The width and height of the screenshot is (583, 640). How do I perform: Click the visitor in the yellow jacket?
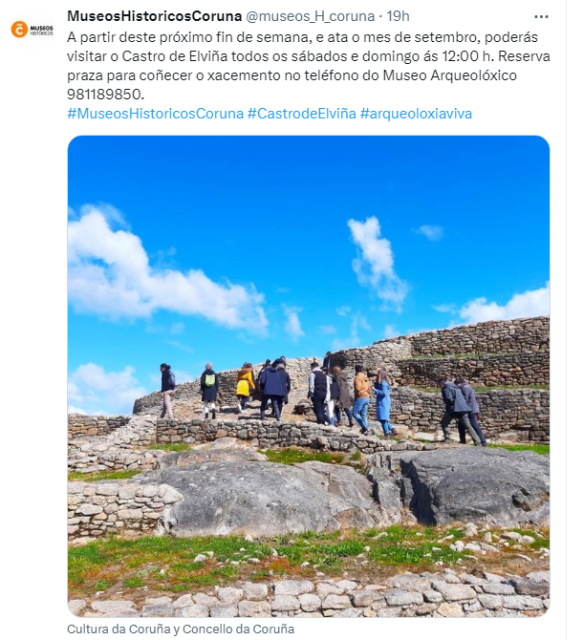245,386
